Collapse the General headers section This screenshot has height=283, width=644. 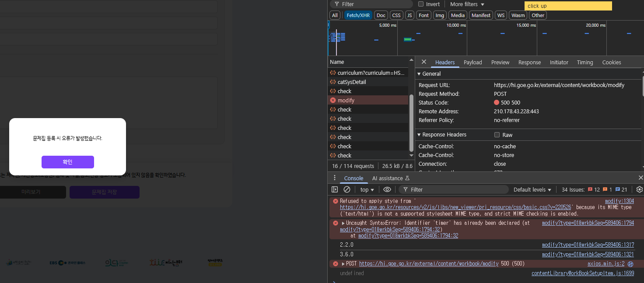[x=419, y=74]
